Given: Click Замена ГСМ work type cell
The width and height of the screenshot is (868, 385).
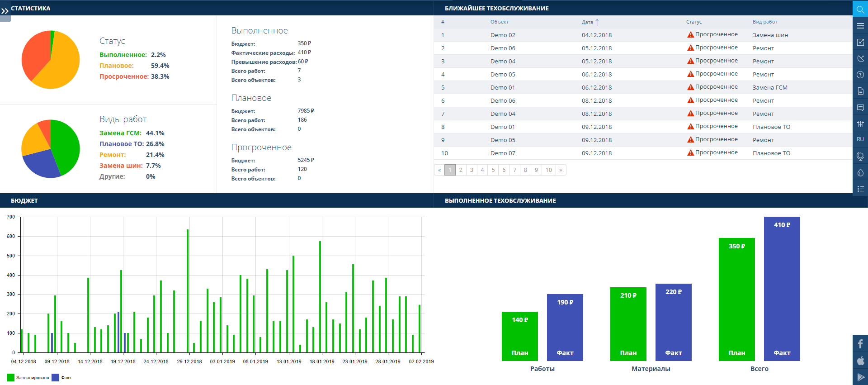Looking at the screenshot, I should coord(770,87).
